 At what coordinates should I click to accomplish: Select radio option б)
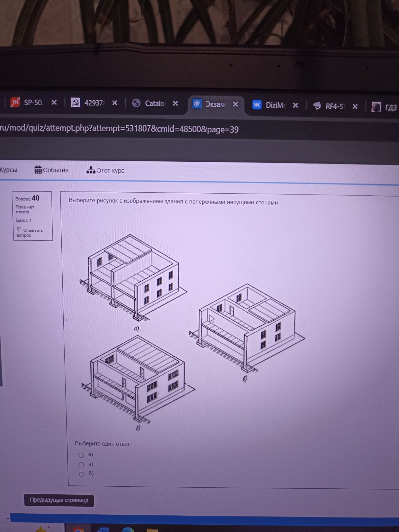click(x=82, y=474)
